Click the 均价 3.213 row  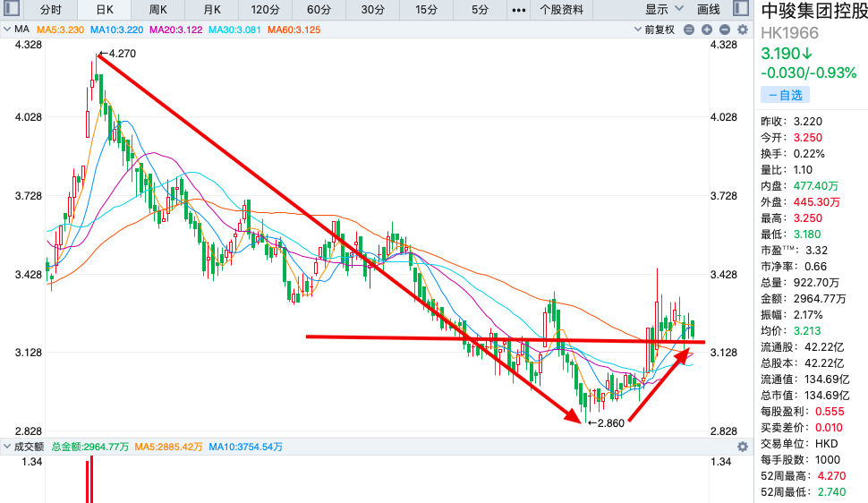pos(791,331)
